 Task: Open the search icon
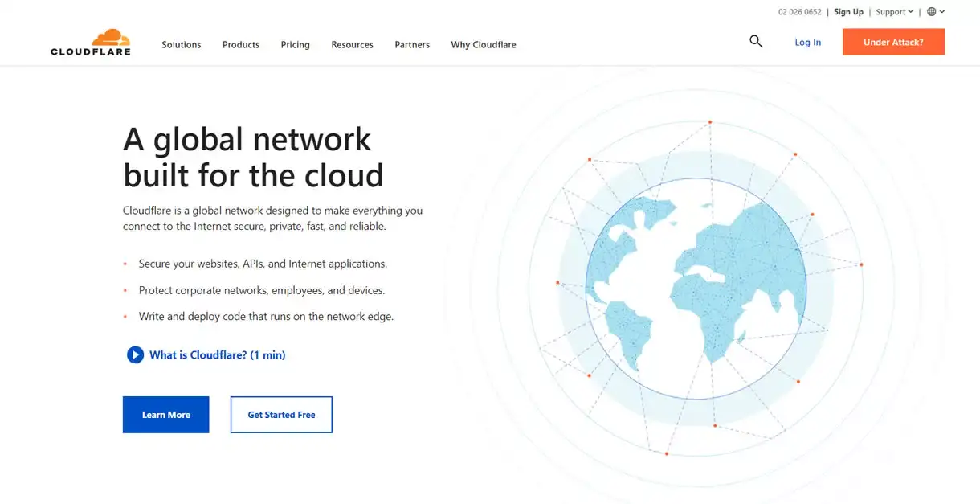(756, 41)
